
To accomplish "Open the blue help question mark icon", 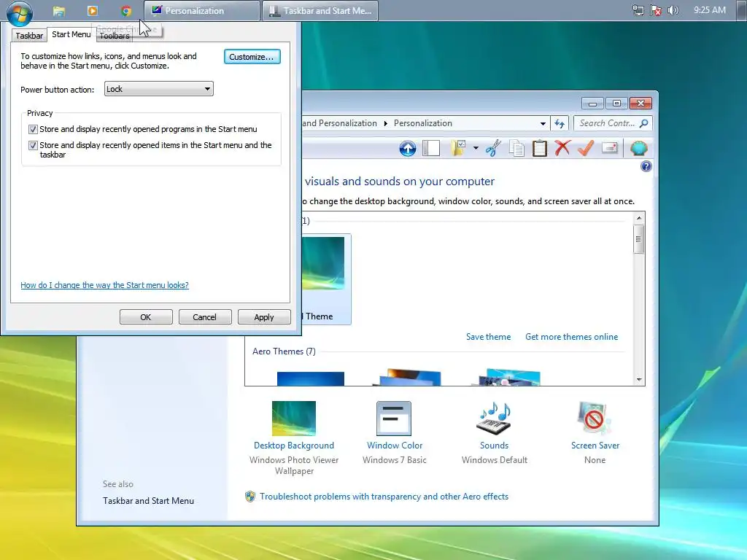I will 646,166.
